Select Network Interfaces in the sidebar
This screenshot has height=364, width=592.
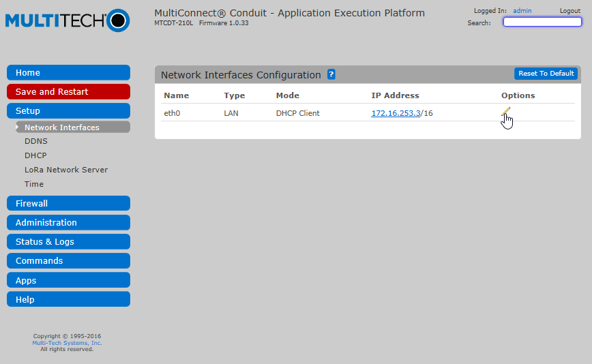(72, 127)
